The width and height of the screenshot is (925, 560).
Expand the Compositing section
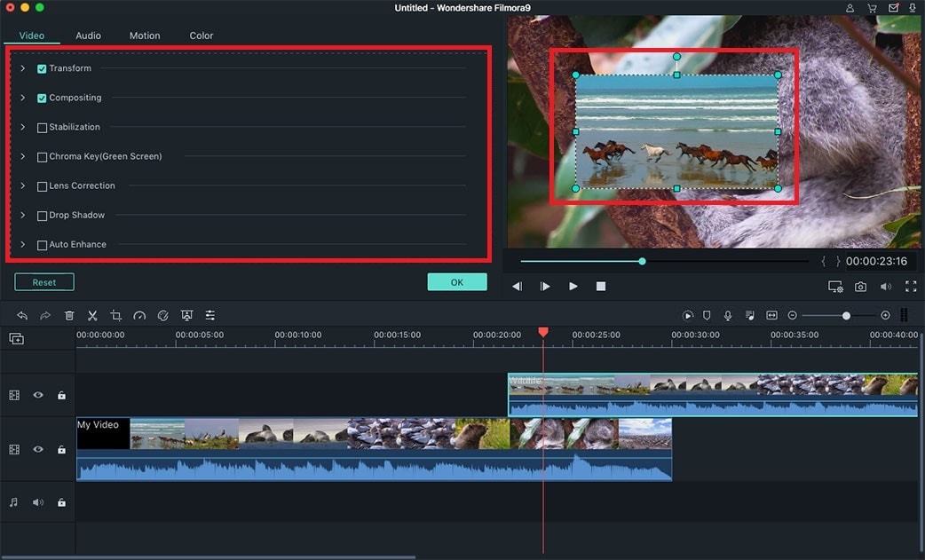coord(22,98)
